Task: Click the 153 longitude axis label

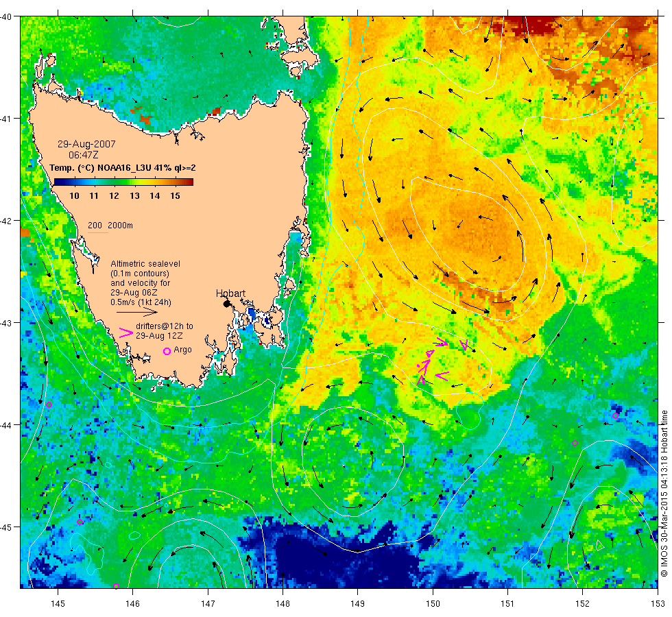Action: (657, 604)
